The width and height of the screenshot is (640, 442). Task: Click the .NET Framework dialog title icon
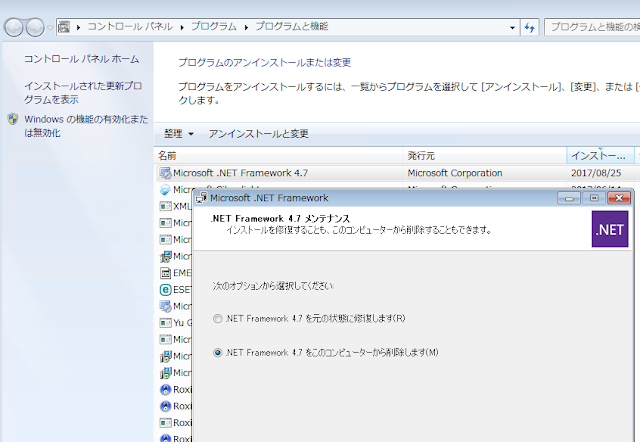(x=201, y=198)
